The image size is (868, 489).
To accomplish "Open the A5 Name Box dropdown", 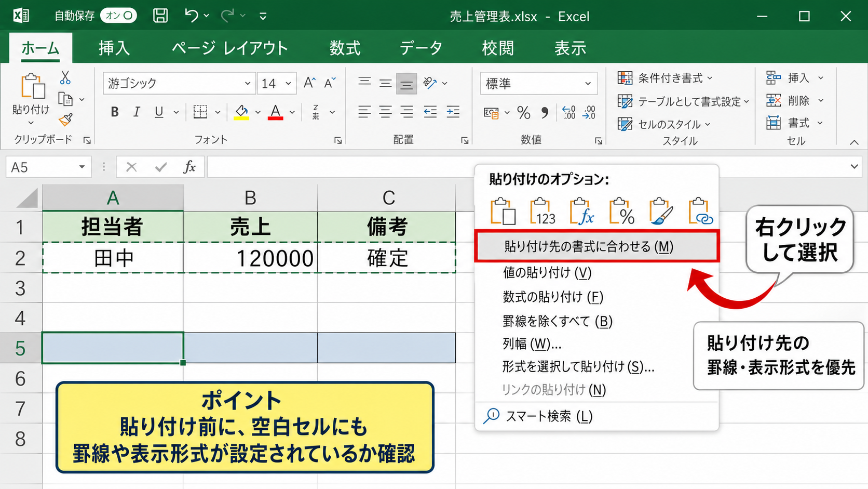I will pos(82,167).
